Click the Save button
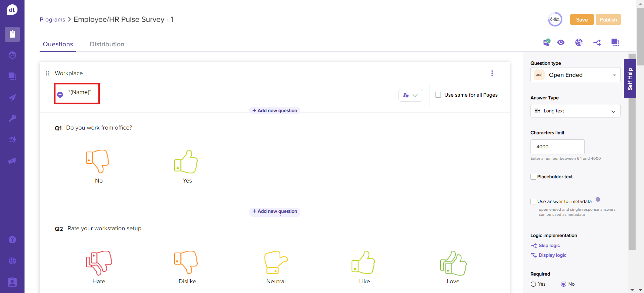 tap(582, 19)
